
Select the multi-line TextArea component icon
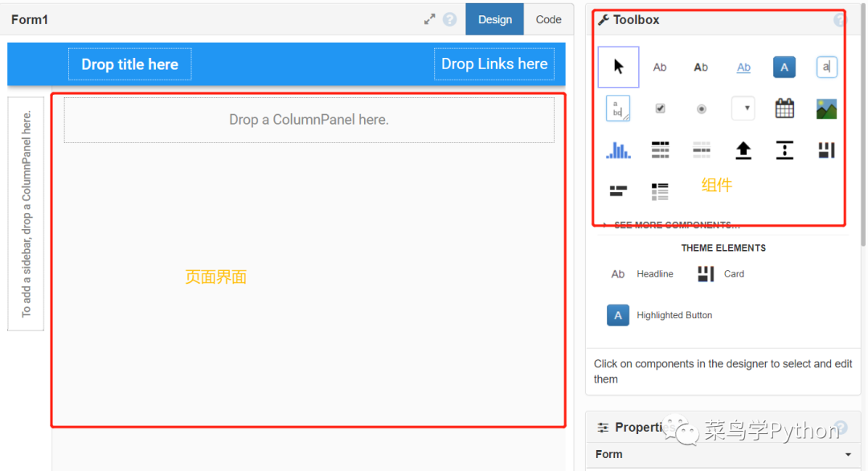[618, 109]
